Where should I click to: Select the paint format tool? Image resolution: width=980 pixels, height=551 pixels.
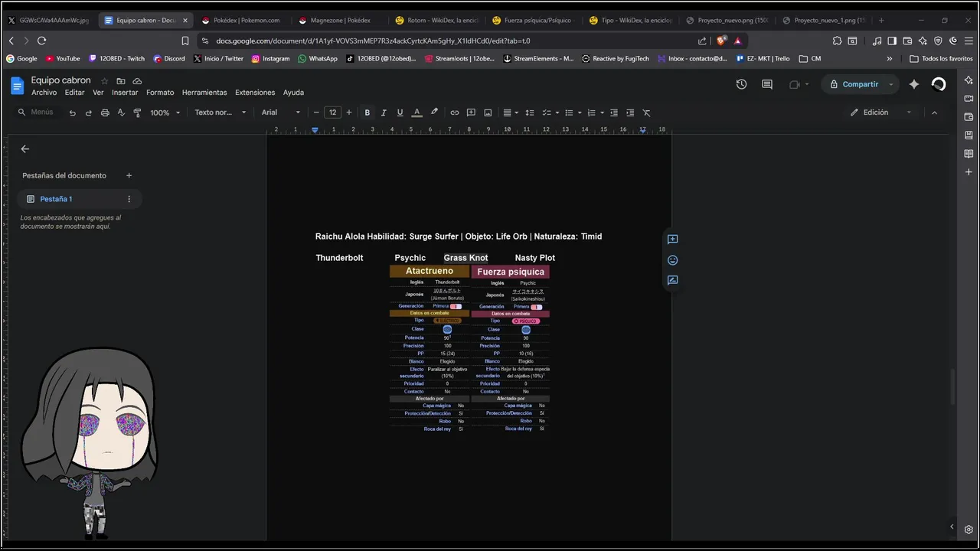[x=137, y=112]
